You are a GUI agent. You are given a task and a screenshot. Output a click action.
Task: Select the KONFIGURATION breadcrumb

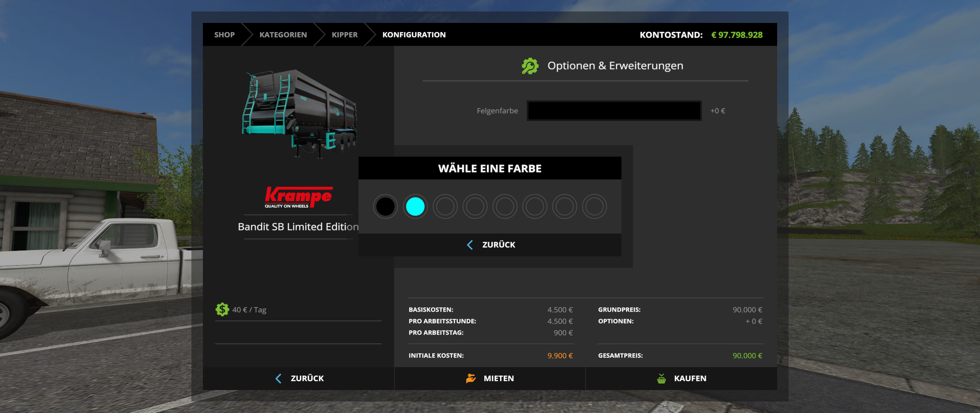click(x=414, y=35)
